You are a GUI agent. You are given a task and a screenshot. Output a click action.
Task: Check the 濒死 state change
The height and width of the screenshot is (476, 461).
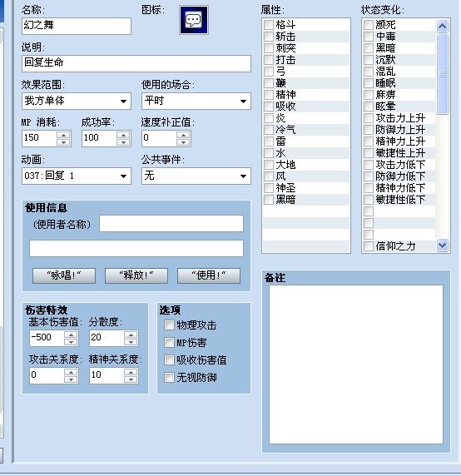pyautogui.click(x=369, y=25)
